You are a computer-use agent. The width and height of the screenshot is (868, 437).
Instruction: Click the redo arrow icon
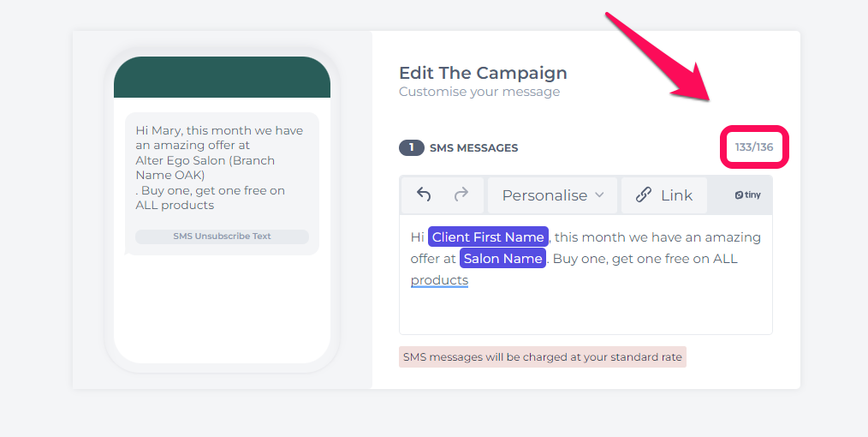[x=461, y=195]
